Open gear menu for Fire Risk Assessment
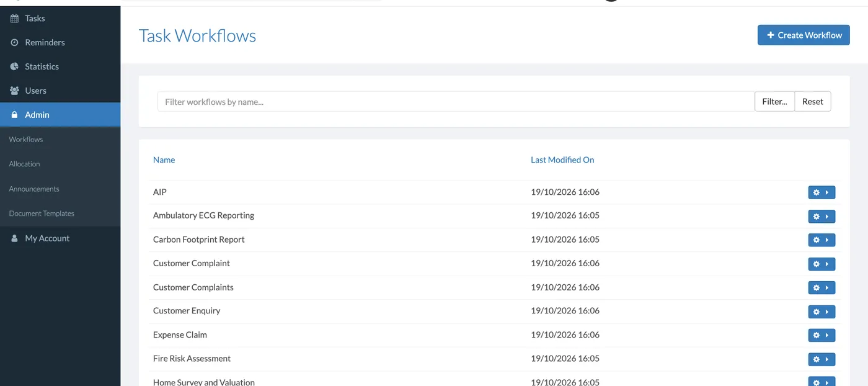868x386 pixels. click(x=821, y=359)
